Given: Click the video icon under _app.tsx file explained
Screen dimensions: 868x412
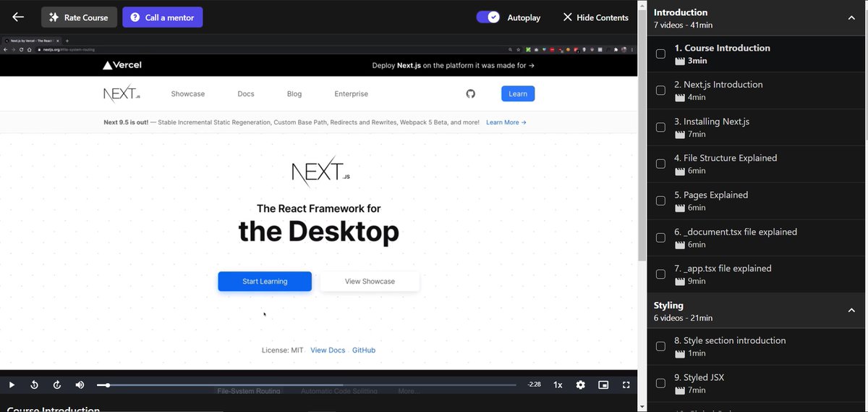Looking at the screenshot, I should [x=679, y=281].
